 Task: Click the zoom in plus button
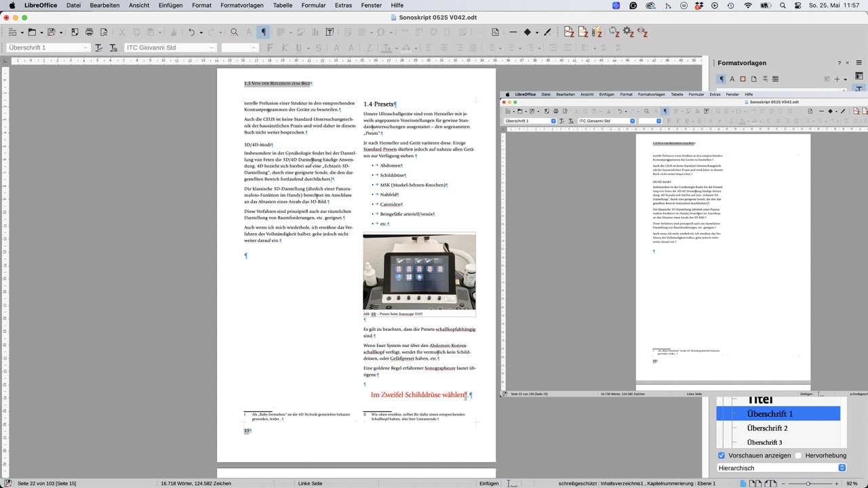837,484
